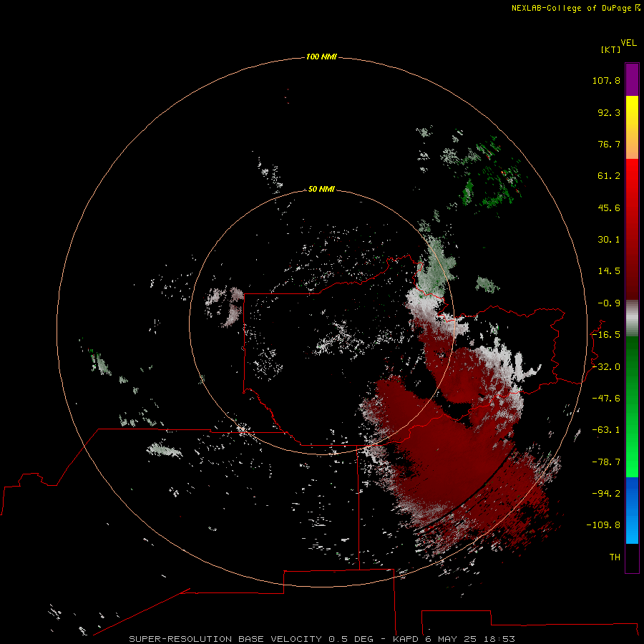Click the TH legend label
The width and height of the screenshot is (644, 644).
tap(615, 557)
